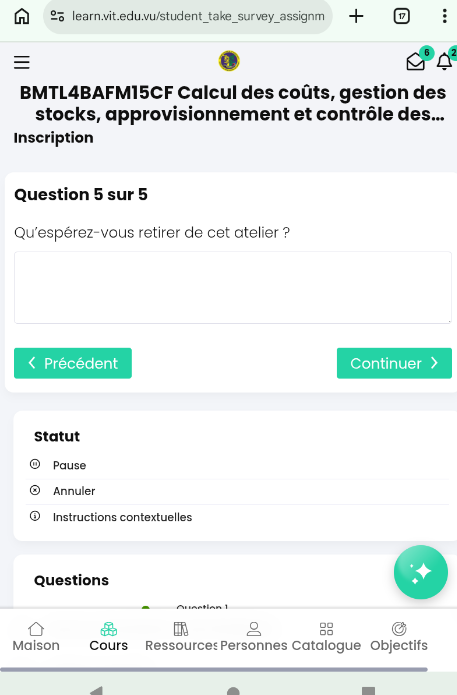Open the inbox messages envelope icon
457x695 pixels.
pyautogui.click(x=415, y=62)
